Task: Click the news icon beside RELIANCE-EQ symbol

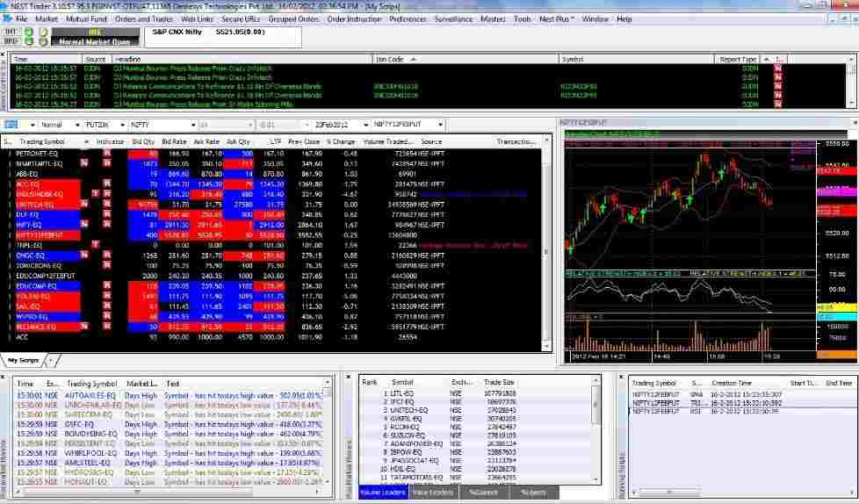Action: pyautogui.click(x=84, y=327)
